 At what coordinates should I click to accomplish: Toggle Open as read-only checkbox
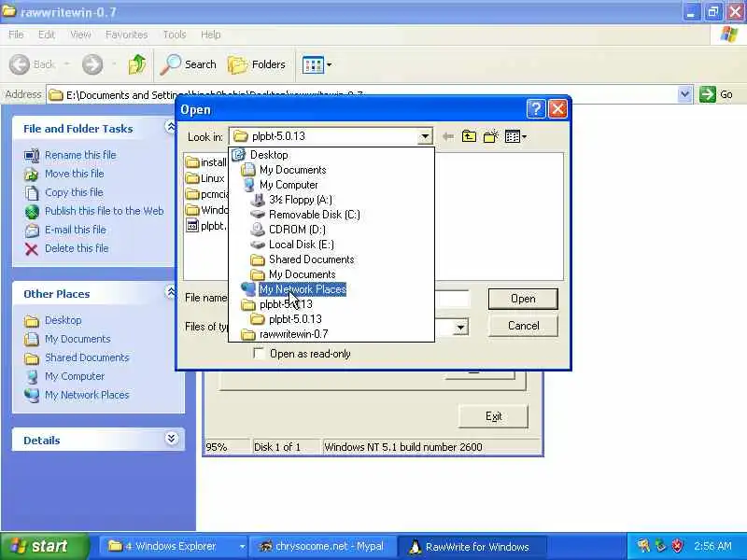[260, 354]
